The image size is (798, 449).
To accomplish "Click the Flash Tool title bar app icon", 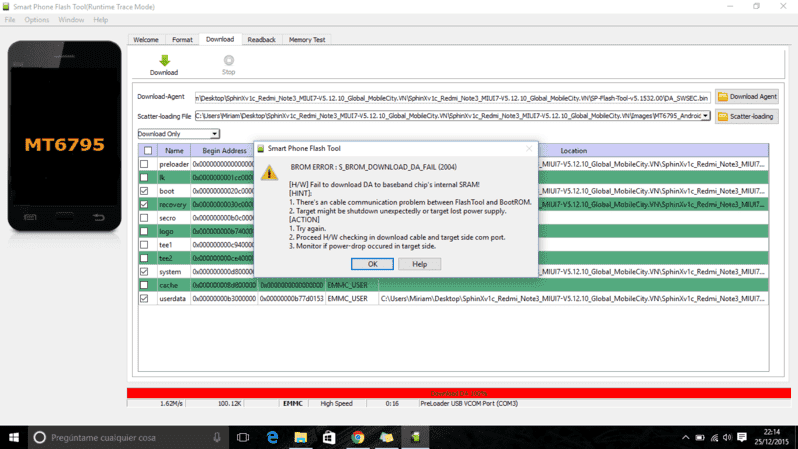I will click(x=6, y=7).
